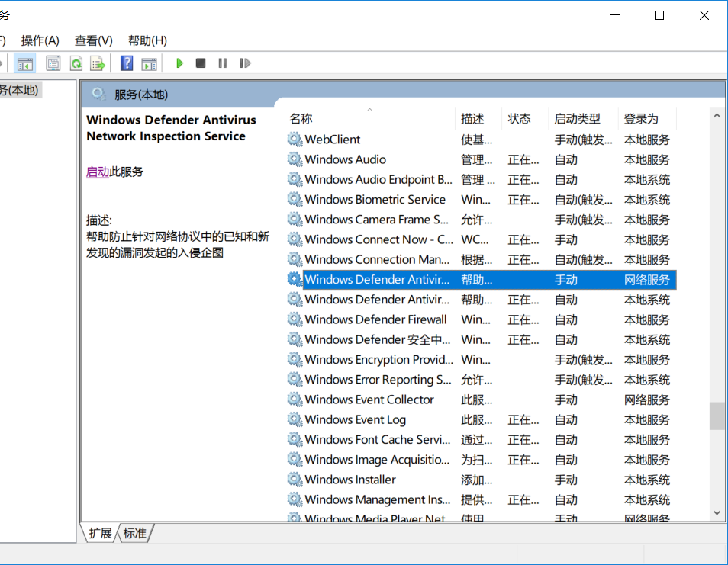Image resolution: width=728 pixels, height=565 pixels.
Task: Click the Refresh toolbar icon
Action: pos(76,63)
